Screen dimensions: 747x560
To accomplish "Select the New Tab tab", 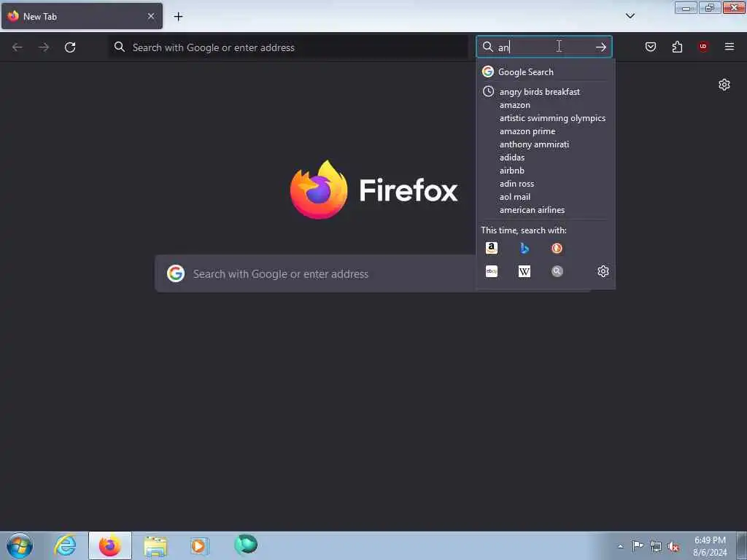I will pyautogui.click(x=82, y=16).
